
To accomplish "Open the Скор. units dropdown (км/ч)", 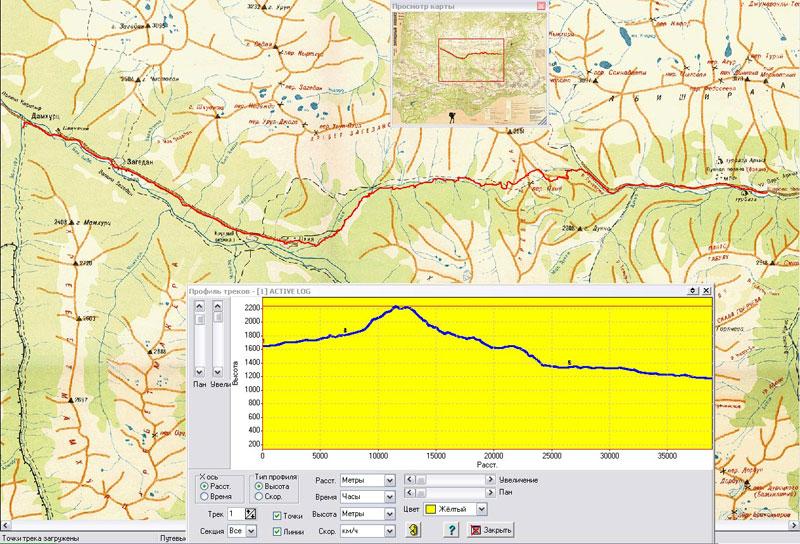I will click(x=390, y=531).
